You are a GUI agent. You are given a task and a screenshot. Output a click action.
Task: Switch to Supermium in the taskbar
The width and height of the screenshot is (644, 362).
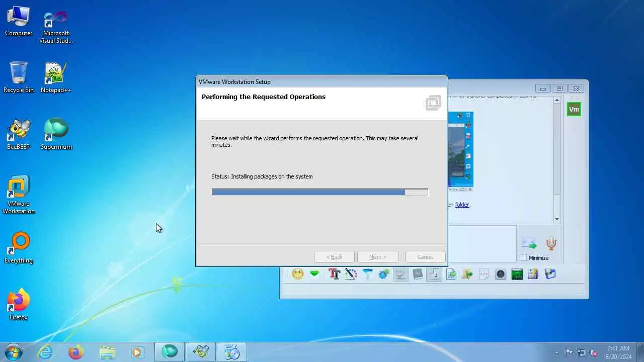(x=170, y=352)
